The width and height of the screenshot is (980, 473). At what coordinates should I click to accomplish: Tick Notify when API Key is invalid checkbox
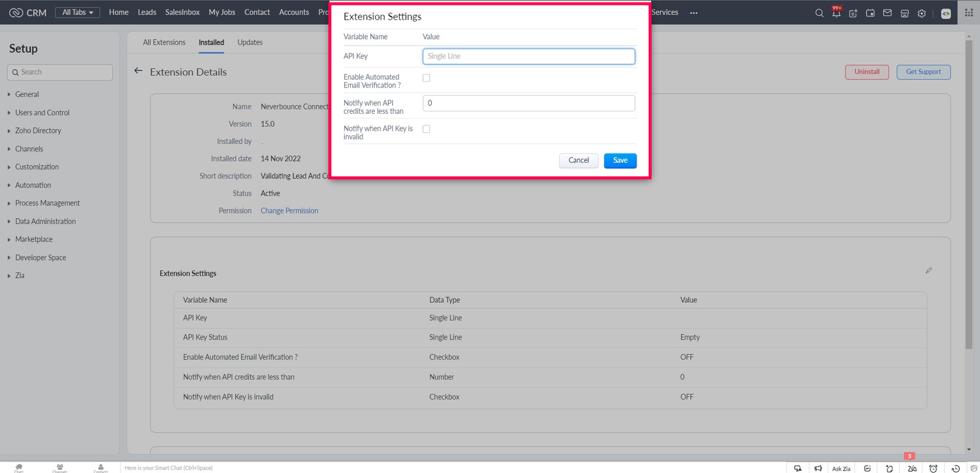426,129
